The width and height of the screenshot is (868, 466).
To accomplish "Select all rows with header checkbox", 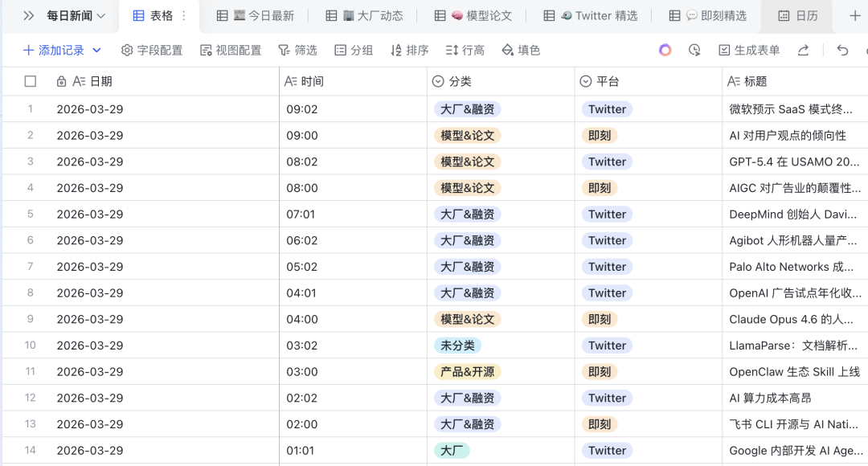I will 30,80.
